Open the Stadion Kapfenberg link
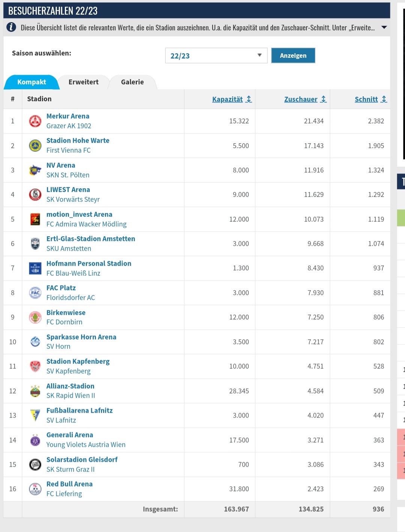405x532 pixels. click(78, 361)
